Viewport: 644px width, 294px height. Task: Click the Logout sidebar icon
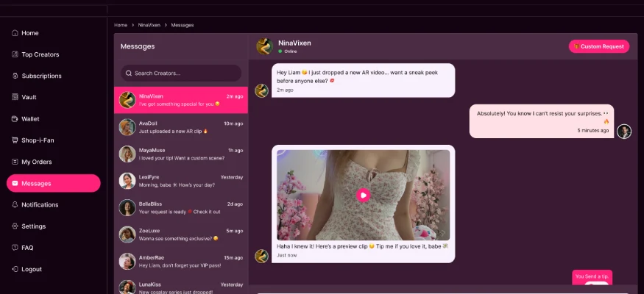(15, 270)
